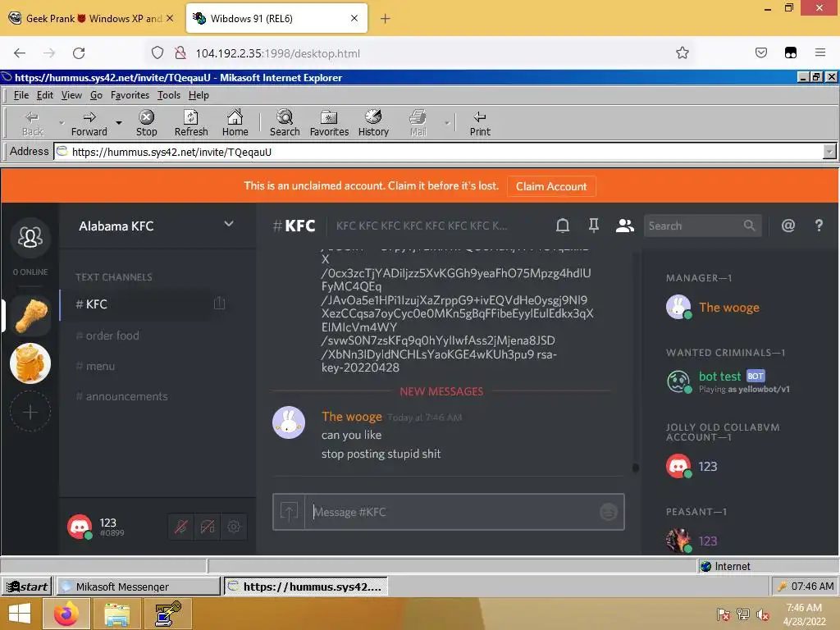Expand the Mail dropdown arrow
840x630 pixels.
click(x=447, y=123)
